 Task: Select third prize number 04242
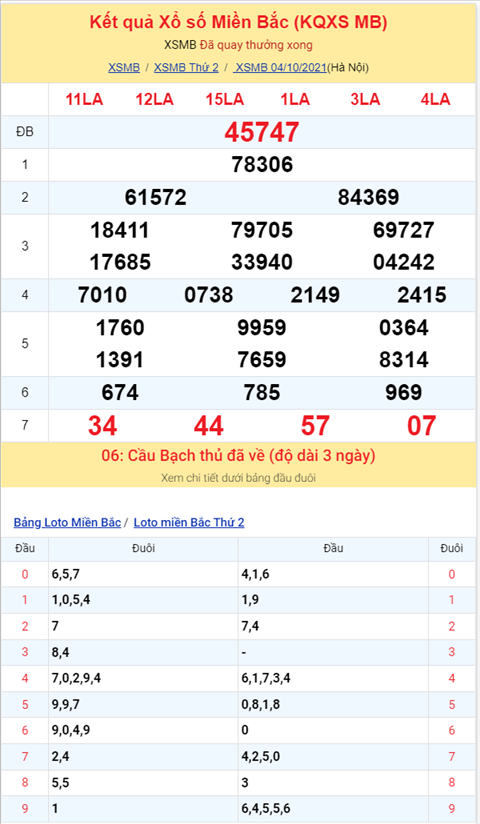(404, 262)
